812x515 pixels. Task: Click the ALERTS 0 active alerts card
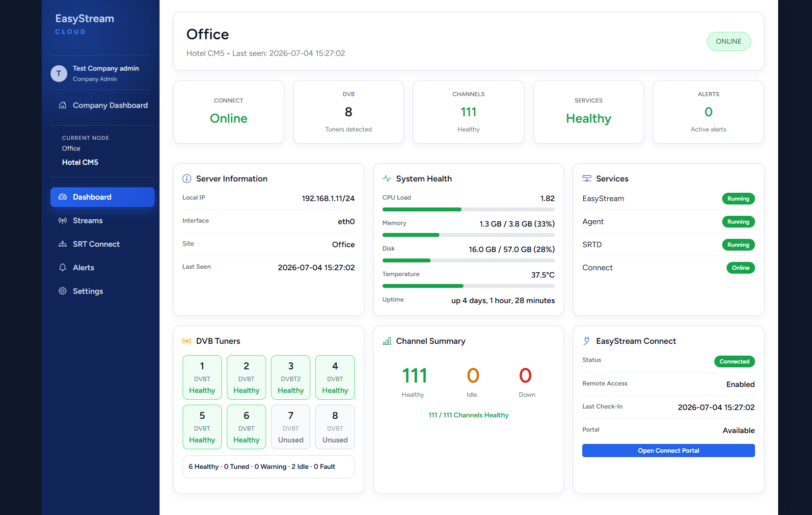tap(708, 112)
